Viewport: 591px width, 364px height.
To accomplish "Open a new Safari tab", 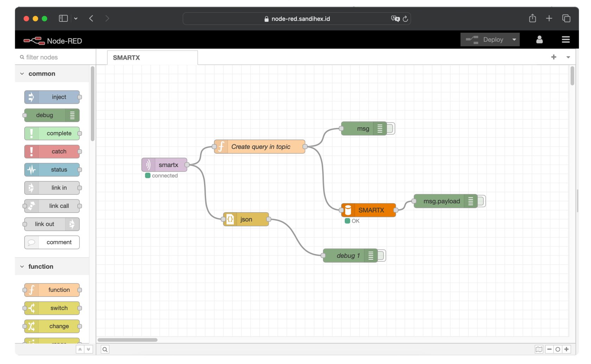I will click(549, 18).
